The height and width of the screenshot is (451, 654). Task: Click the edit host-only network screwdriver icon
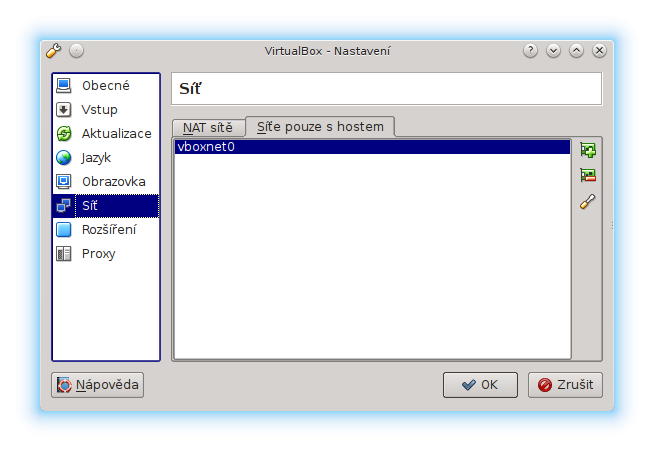tap(588, 202)
